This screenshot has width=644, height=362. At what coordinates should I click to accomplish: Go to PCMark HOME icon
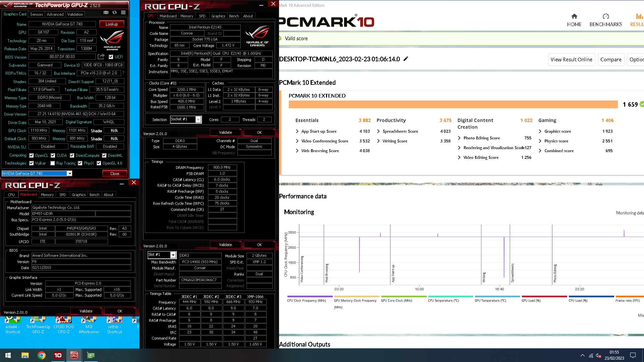coord(574,20)
